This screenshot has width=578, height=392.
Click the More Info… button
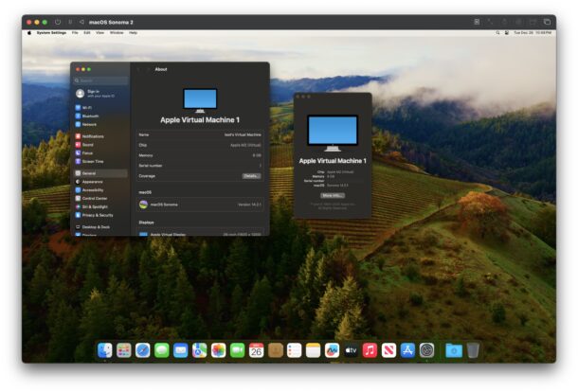(332, 195)
